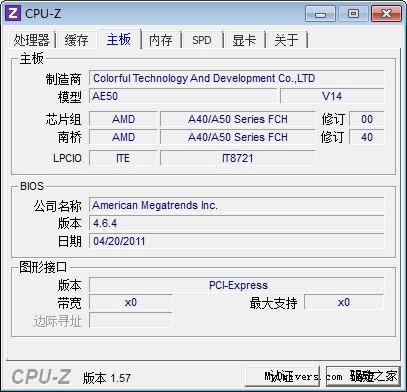Click the AMD vendor in 南桥 row
Screen dimensions: 407x392
(x=123, y=137)
